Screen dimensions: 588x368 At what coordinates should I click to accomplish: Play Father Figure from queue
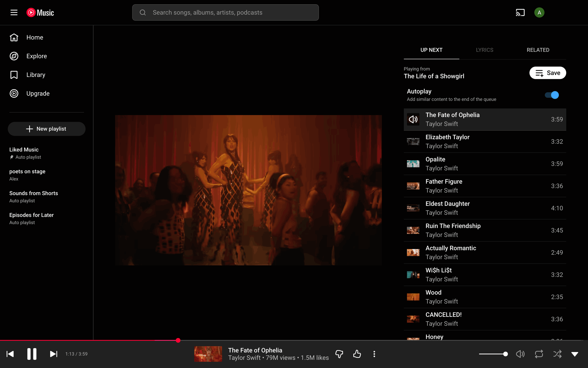click(x=485, y=186)
